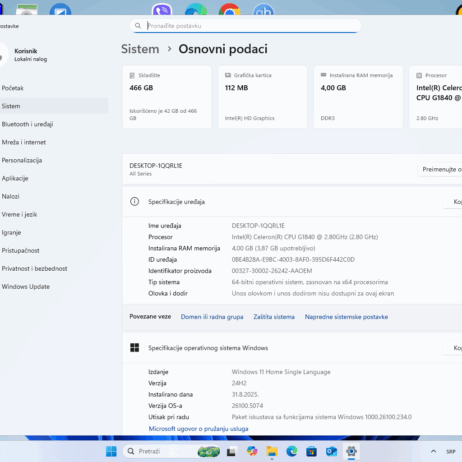Image resolution: width=462 pixels, height=462 pixels.
Task: Click the RAM memory card icon
Action: (x=323, y=75)
